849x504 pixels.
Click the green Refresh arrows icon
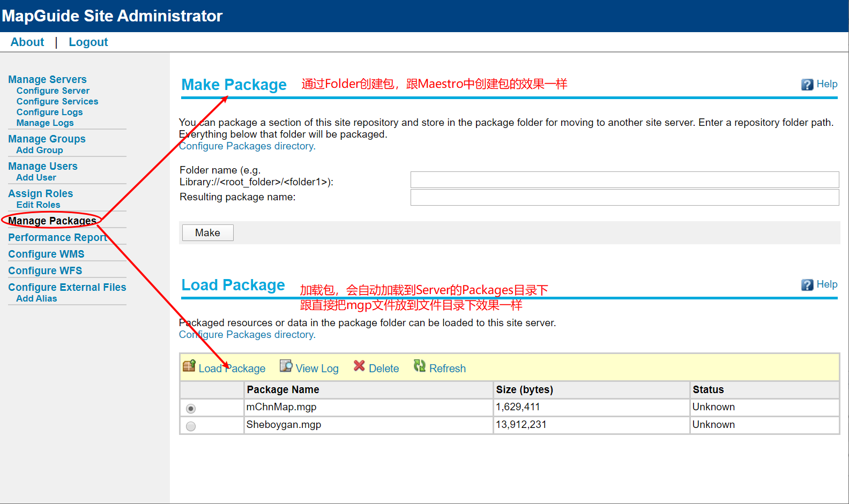[x=420, y=366]
